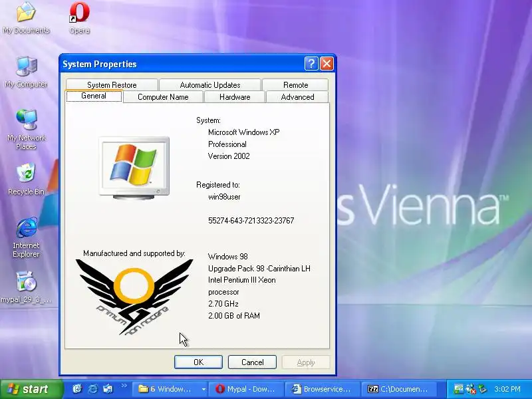Click the Safely Remove Hardware tray icon
This screenshot has width=532, height=399.
tap(483, 389)
